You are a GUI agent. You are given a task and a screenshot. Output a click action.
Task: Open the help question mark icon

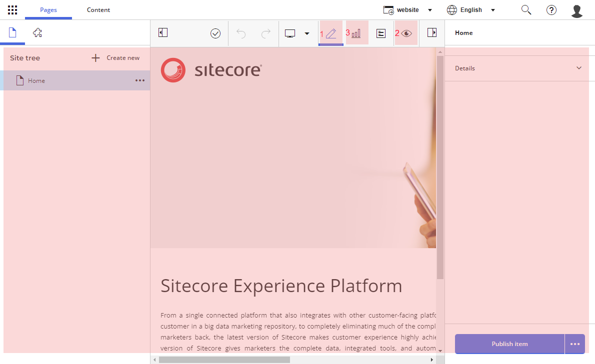[x=551, y=10]
